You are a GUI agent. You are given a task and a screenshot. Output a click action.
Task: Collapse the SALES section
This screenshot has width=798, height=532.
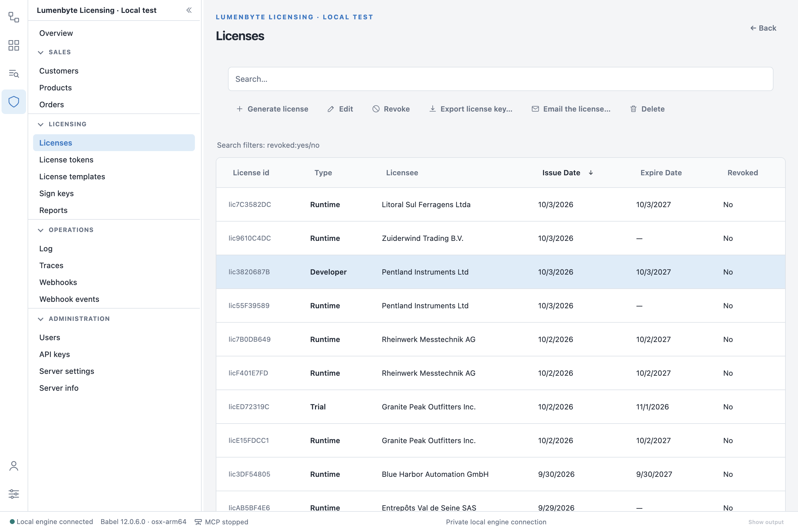(55, 52)
